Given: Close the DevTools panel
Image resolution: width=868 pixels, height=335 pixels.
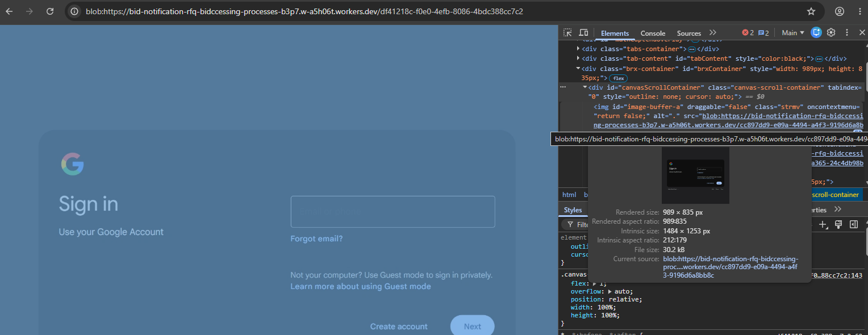Looking at the screenshot, I should pos(862,32).
